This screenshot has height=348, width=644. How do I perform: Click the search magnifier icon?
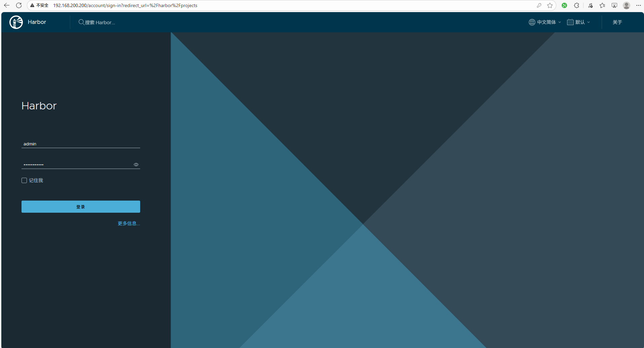tap(81, 22)
